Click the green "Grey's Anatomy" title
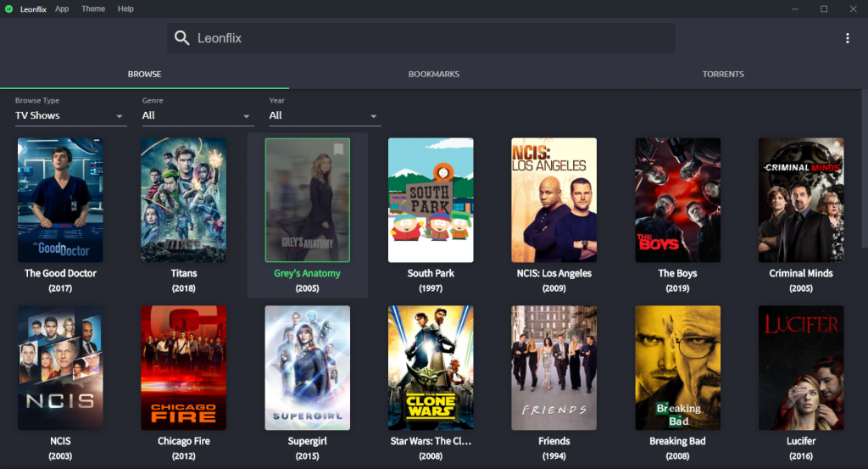868x469 pixels. (307, 273)
